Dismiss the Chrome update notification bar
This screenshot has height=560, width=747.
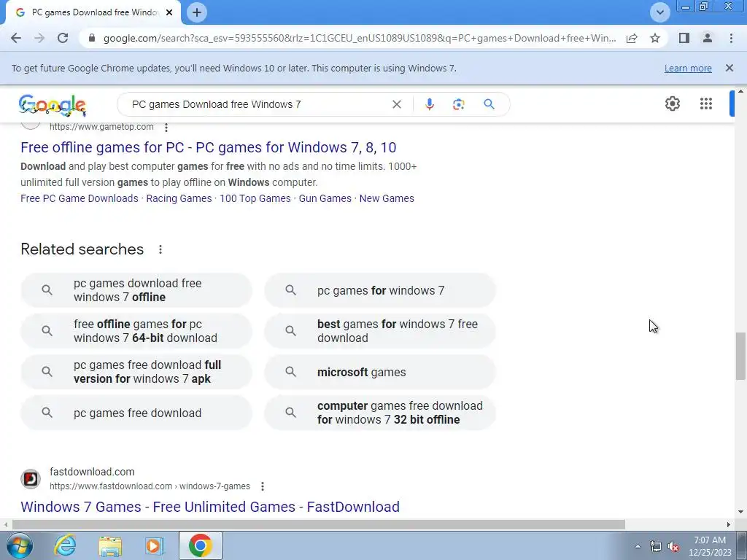pyautogui.click(x=729, y=68)
